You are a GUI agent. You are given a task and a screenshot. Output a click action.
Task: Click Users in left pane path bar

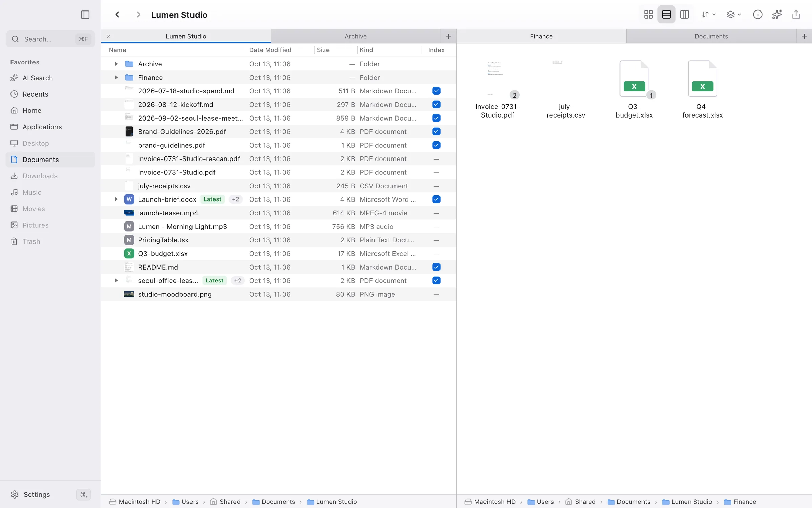click(x=185, y=502)
